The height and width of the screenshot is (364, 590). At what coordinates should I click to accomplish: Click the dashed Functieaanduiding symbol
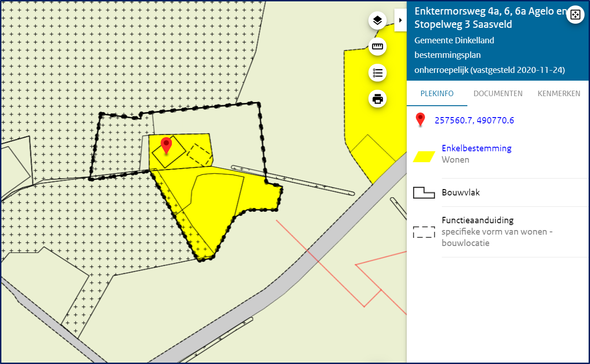(424, 232)
